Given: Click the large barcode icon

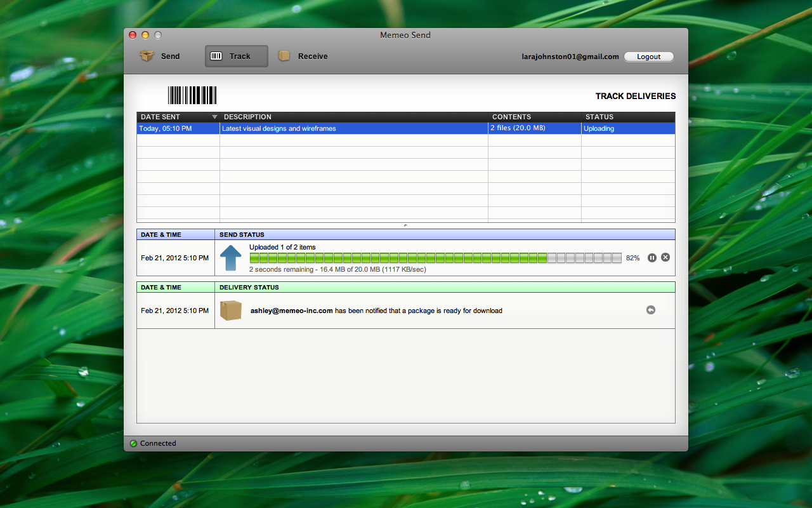Looking at the screenshot, I should tap(192, 95).
